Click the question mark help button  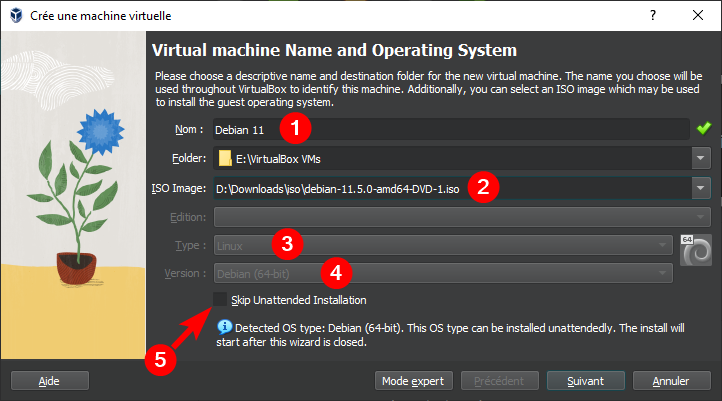(x=653, y=15)
